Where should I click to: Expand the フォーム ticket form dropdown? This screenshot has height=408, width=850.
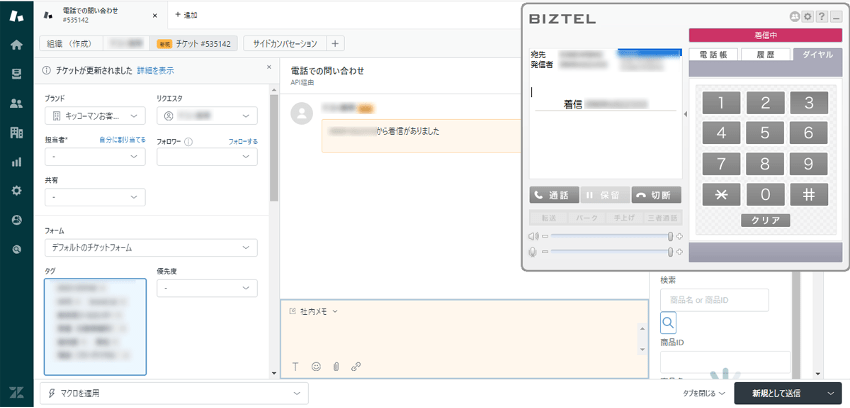coord(151,247)
